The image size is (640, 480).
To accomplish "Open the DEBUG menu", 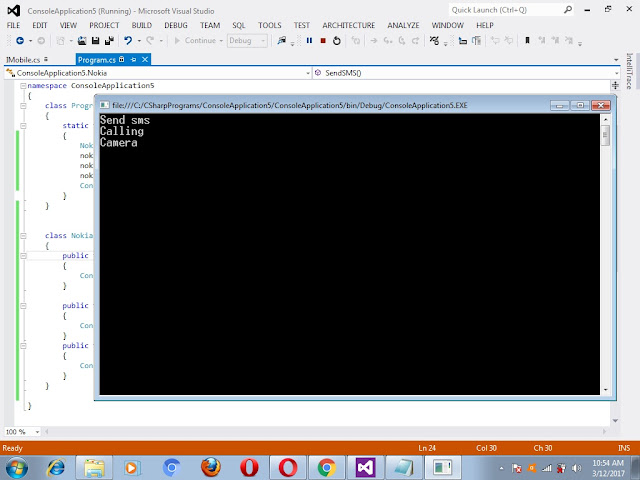I will tap(176, 25).
